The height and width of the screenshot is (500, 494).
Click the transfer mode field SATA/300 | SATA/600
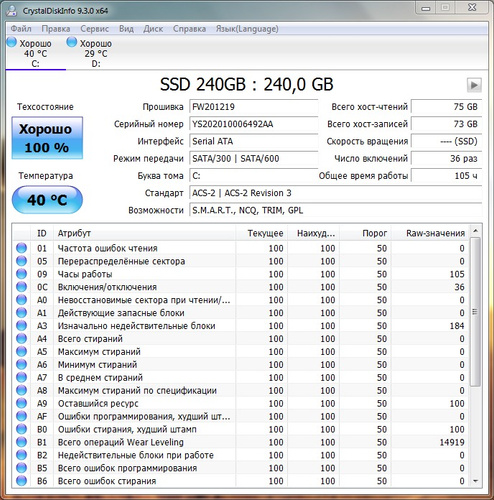(x=254, y=158)
